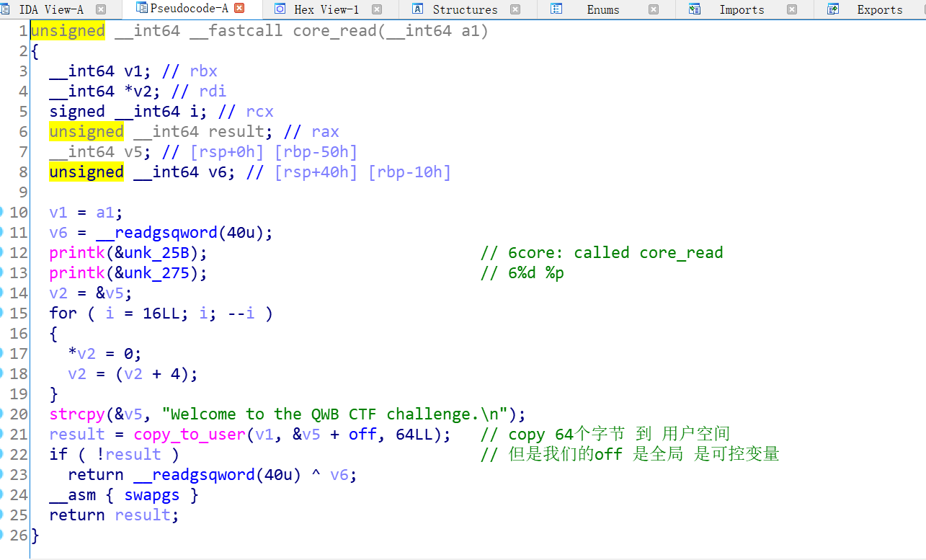Viewport: 926px width, 560px height.
Task: Click the Imports tab icon
Action: coord(693,9)
